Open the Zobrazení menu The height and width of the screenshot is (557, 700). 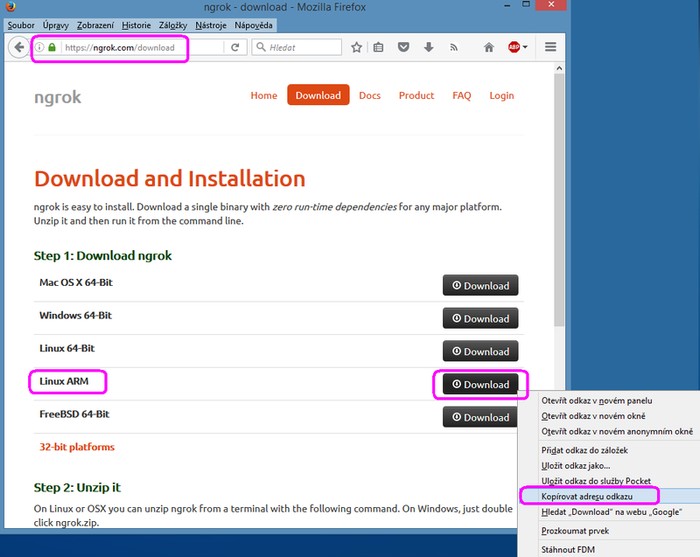(95, 25)
